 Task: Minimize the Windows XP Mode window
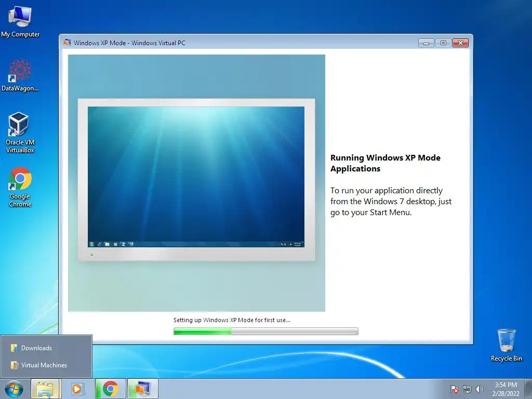point(426,43)
